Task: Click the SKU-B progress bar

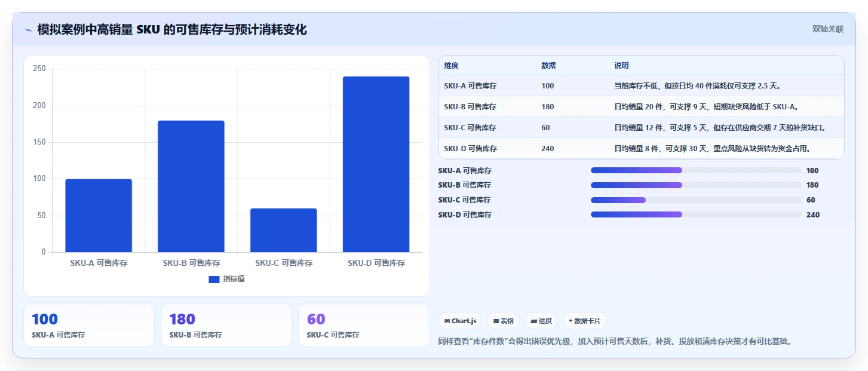Action: pyautogui.click(x=696, y=185)
